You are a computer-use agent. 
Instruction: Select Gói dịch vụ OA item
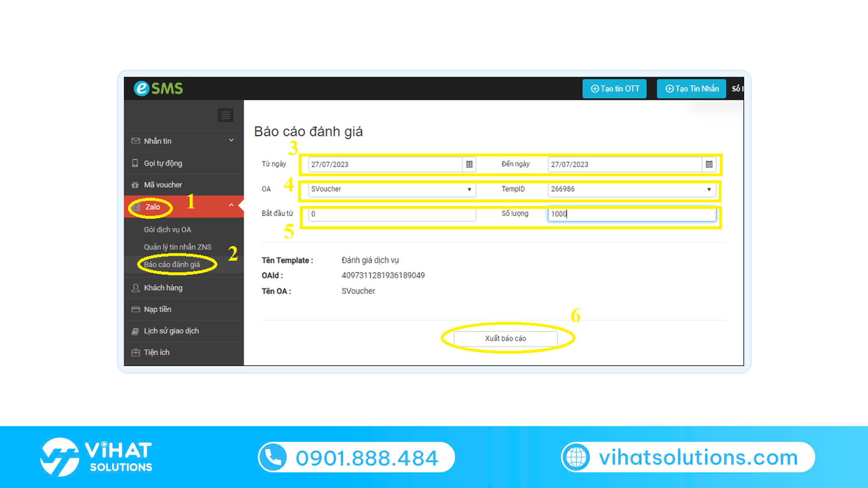tap(168, 230)
